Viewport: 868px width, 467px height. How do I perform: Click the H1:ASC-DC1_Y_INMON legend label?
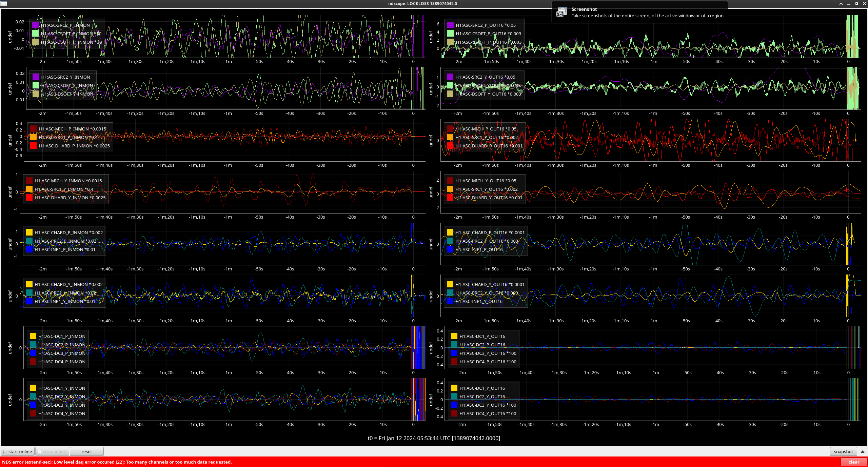(x=62, y=388)
